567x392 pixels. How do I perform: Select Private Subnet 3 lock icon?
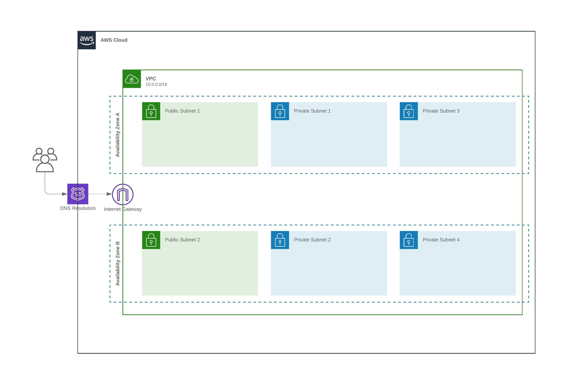tap(409, 111)
